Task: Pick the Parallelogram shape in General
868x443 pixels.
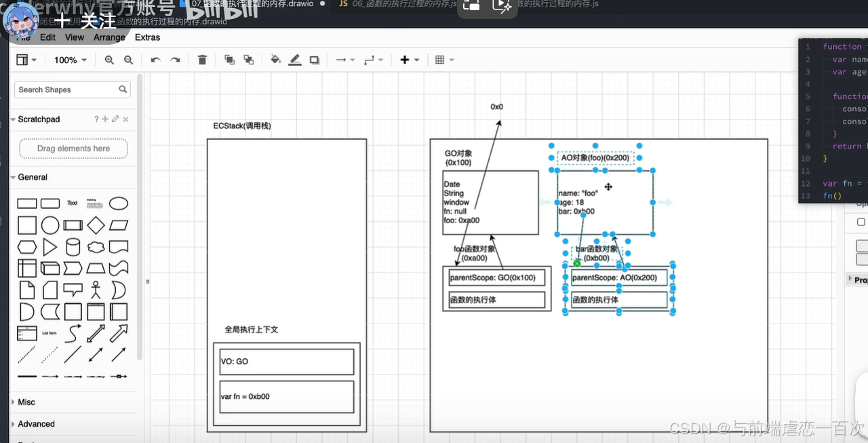Action: click(x=119, y=225)
